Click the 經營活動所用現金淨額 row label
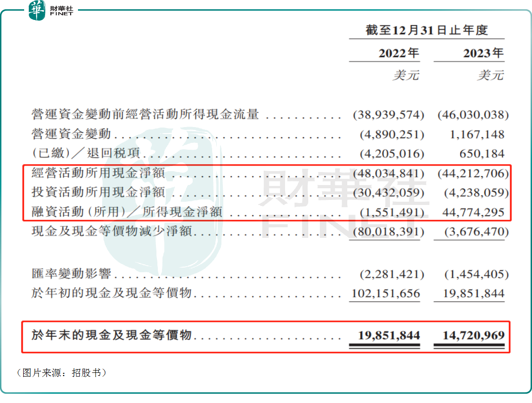The height and width of the screenshot is (403, 532). point(98,173)
